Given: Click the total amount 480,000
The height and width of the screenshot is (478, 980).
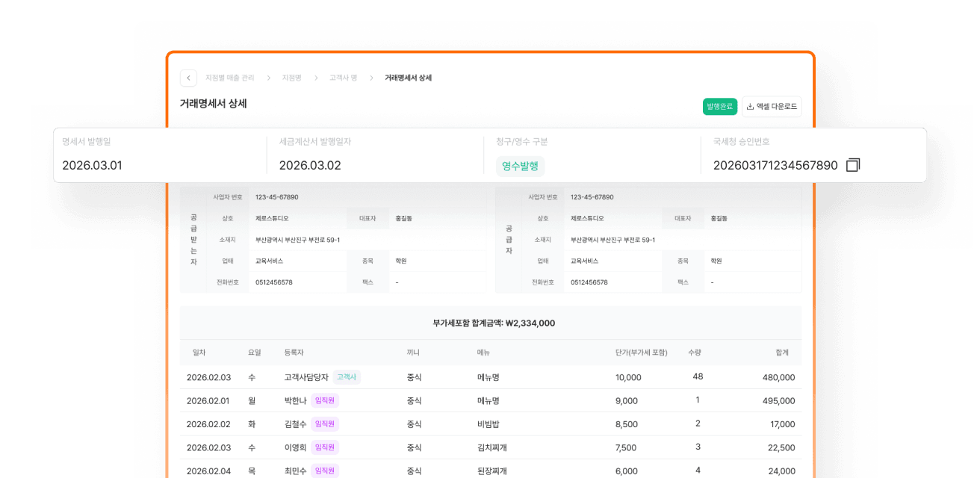Looking at the screenshot, I should click(779, 377).
